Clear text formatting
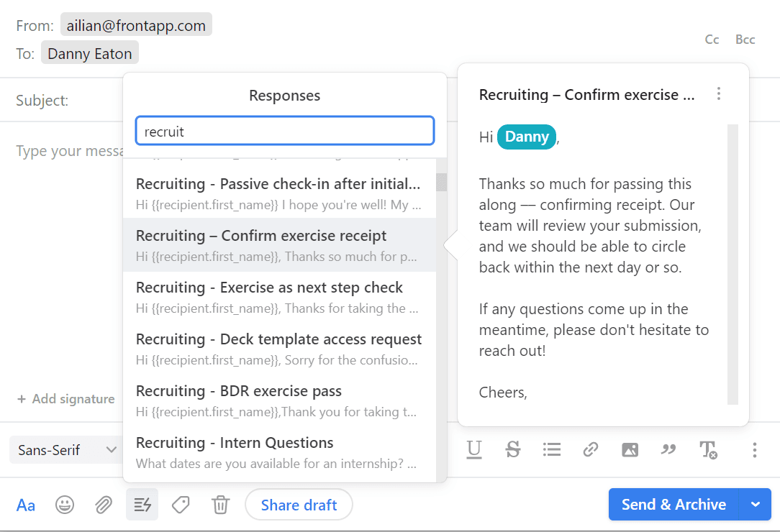 (708, 450)
